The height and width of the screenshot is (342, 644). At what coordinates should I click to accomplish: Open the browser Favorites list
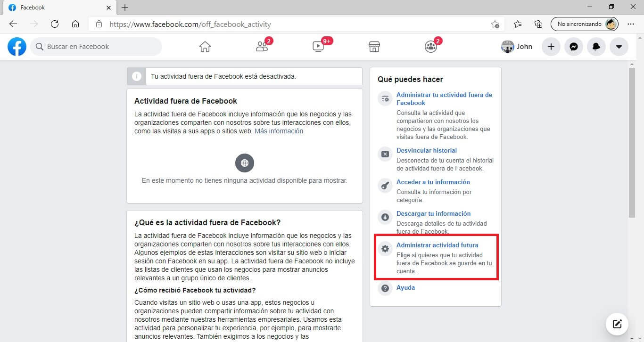(x=518, y=24)
